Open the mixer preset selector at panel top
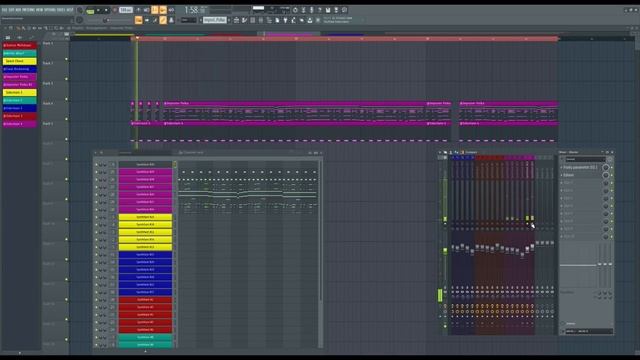 coord(585,159)
